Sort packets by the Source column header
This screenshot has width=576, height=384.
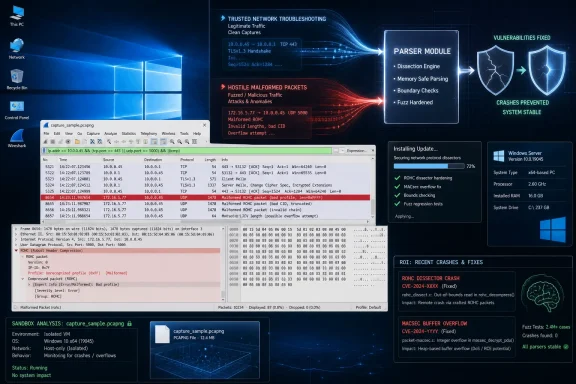(108, 160)
